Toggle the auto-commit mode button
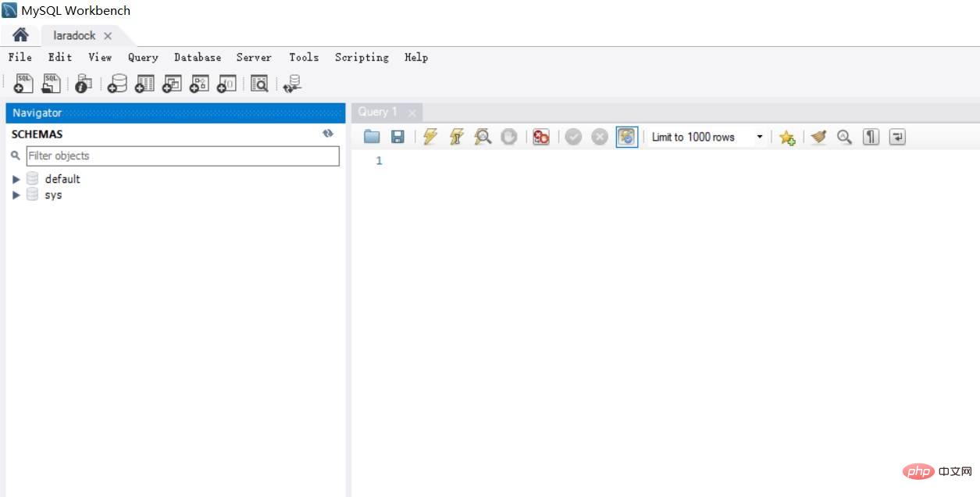 (627, 137)
